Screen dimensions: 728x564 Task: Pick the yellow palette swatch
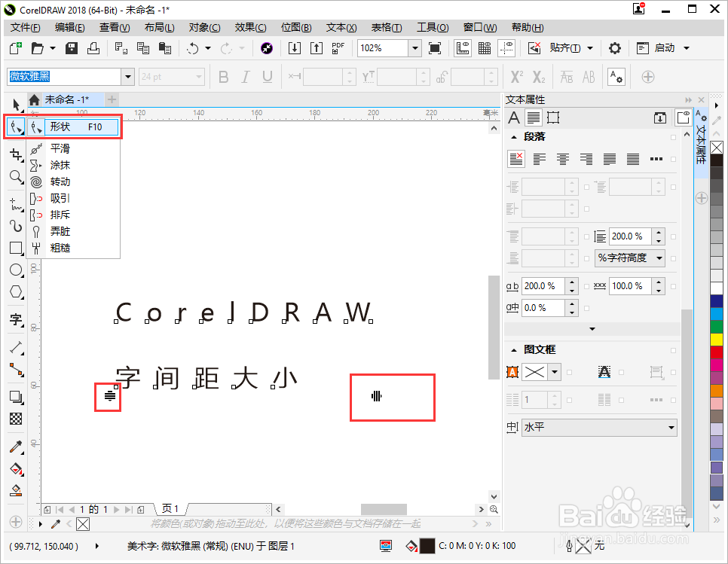coord(717,340)
